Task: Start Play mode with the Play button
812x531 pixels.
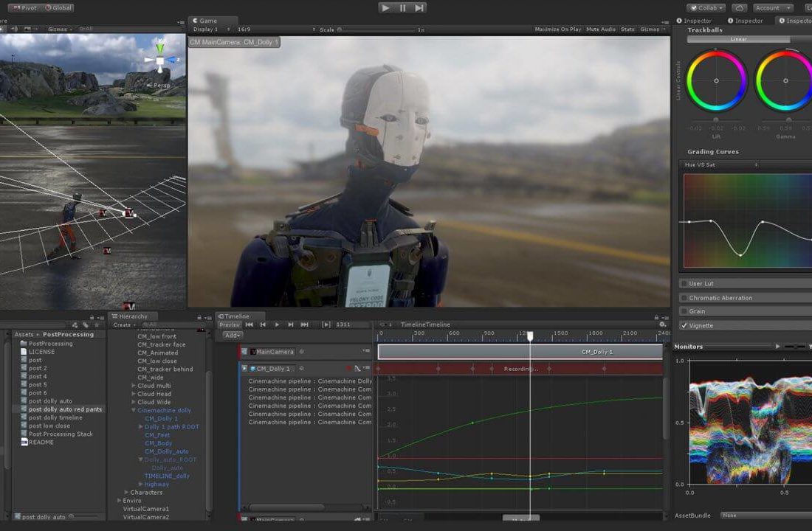Action: pyautogui.click(x=385, y=8)
